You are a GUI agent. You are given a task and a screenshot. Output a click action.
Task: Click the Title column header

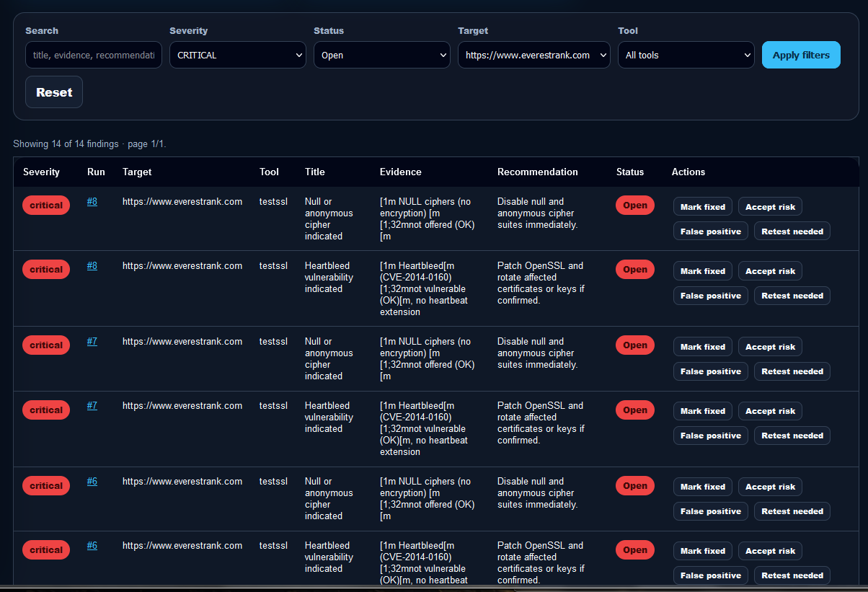[315, 172]
